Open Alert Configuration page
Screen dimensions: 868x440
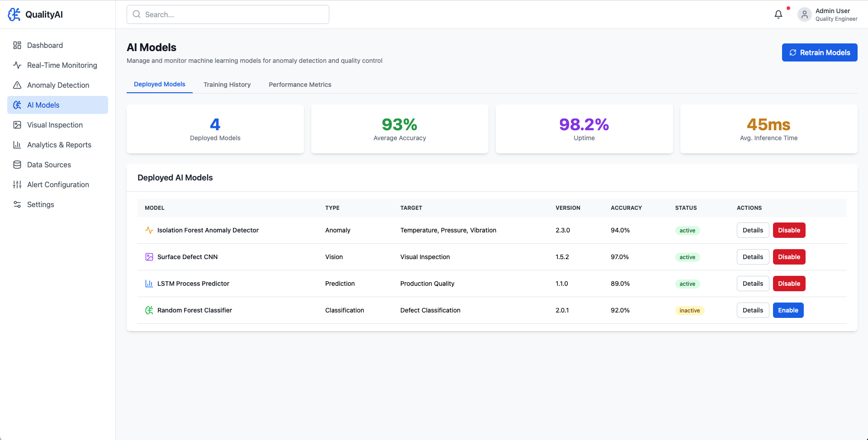(x=58, y=185)
